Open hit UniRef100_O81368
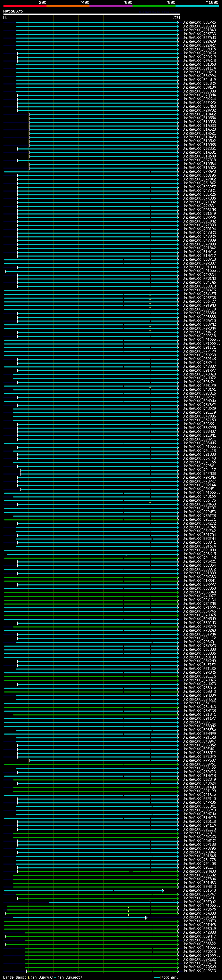The width and height of the screenshot is (222, 980). (x=199, y=64)
